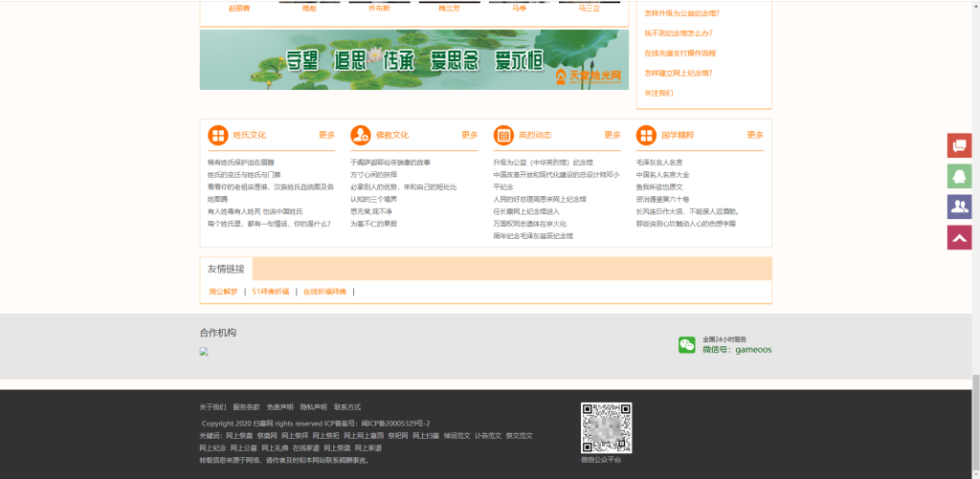
Task: Click the 在线家谱 keyword in footer
Action: pos(305,448)
